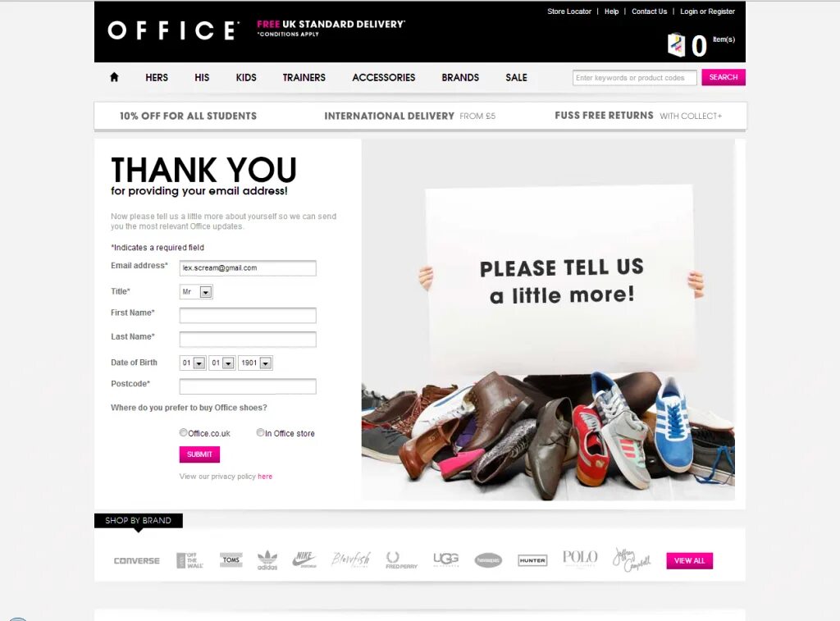The height and width of the screenshot is (621, 840).
Task: Select the Office.co.uk radio option
Action: coord(183,432)
